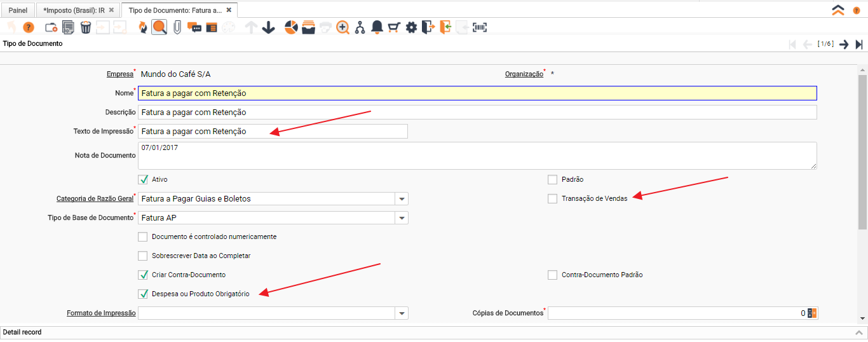Screen dimensions: 868x342
Task: Check Contra-Documento Padrão
Action: click(x=552, y=275)
